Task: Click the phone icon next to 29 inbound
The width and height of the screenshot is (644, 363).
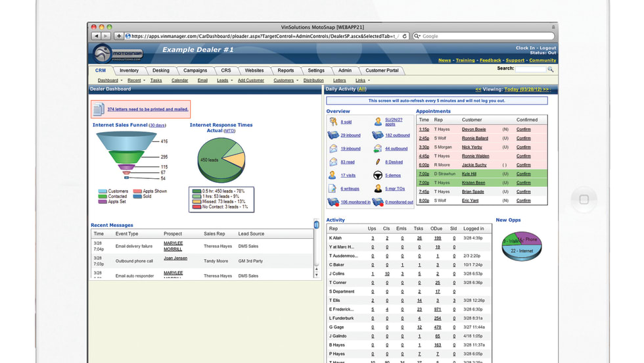Action: point(333,135)
